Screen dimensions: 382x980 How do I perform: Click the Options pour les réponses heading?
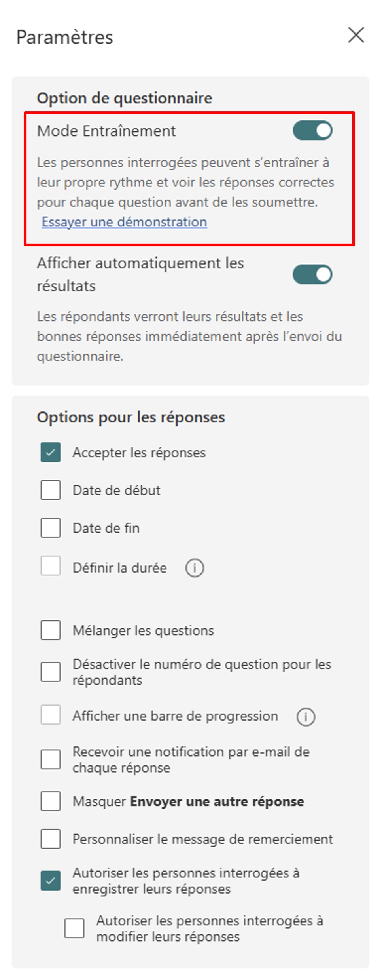point(131,417)
